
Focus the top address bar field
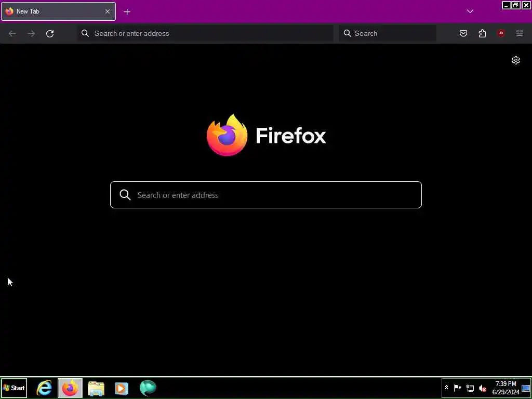pyautogui.click(x=205, y=33)
